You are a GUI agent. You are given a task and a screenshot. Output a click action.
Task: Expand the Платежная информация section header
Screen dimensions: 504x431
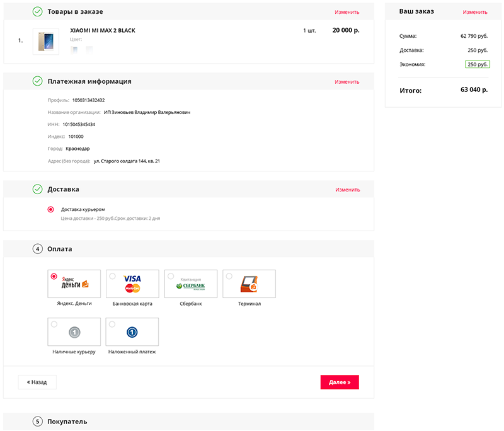click(188, 81)
